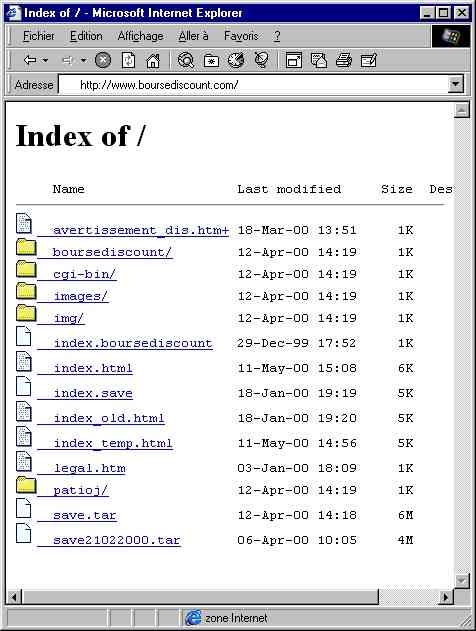Click the folder icon next to cgi-bin/
Screen dimensions: 476x631
(x=26, y=269)
